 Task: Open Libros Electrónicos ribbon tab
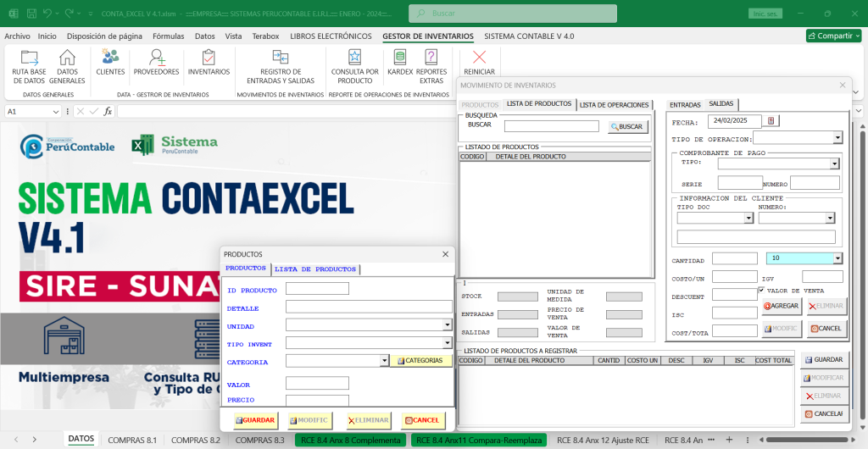(331, 36)
